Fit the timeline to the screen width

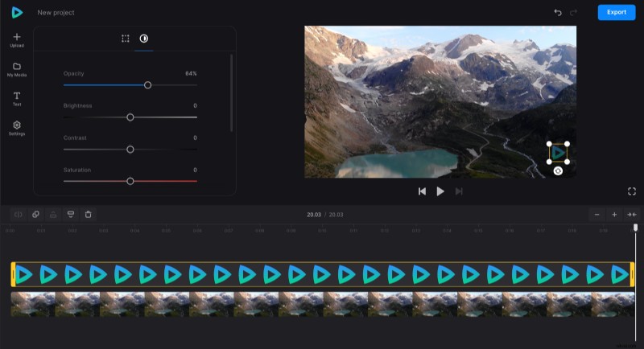pos(632,215)
